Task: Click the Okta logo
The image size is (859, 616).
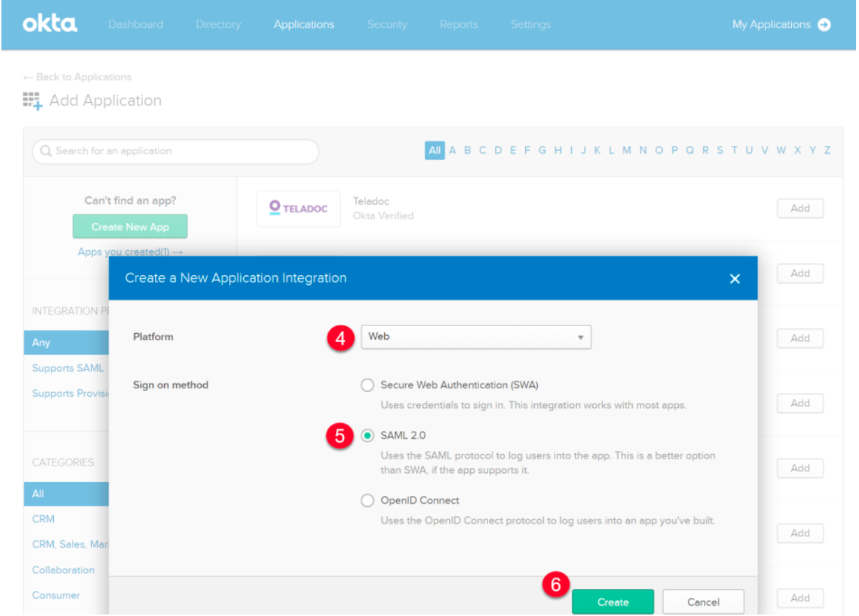Action: (x=49, y=24)
